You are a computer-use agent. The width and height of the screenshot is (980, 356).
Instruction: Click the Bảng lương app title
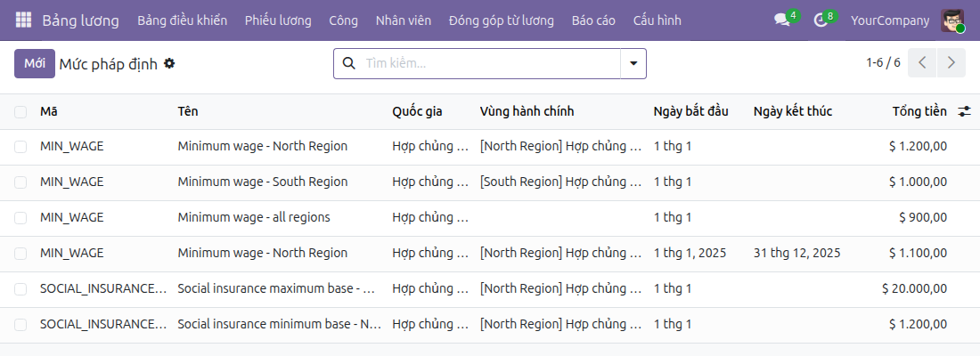80,20
